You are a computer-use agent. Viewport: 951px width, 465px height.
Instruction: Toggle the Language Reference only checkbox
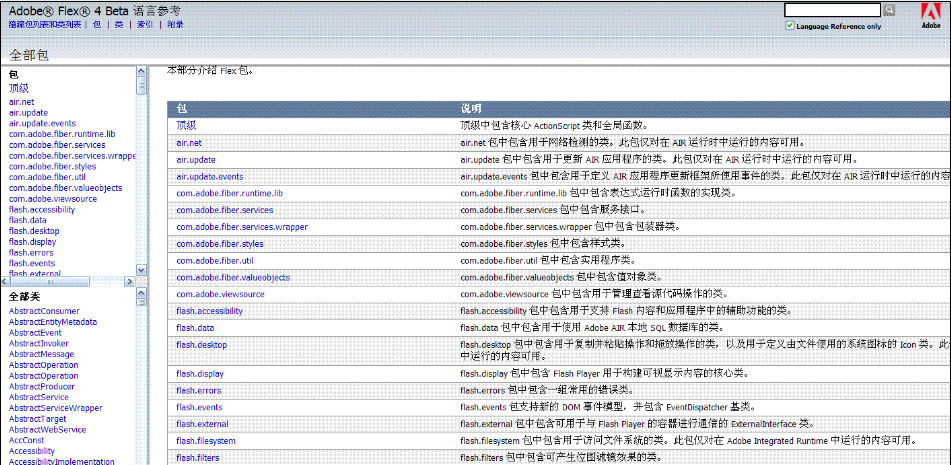point(789,25)
